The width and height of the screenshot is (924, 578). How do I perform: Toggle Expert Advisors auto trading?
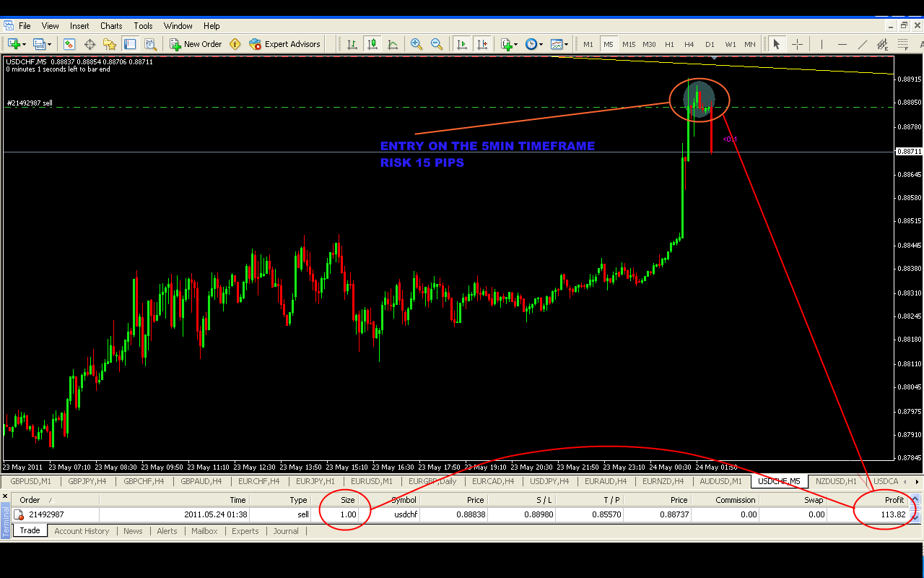click(284, 44)
